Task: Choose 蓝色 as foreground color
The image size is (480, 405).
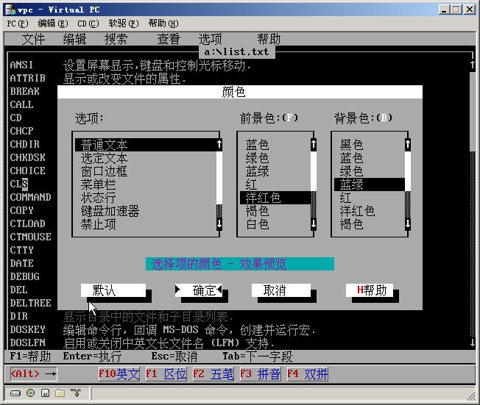Action: coord(275,145)
